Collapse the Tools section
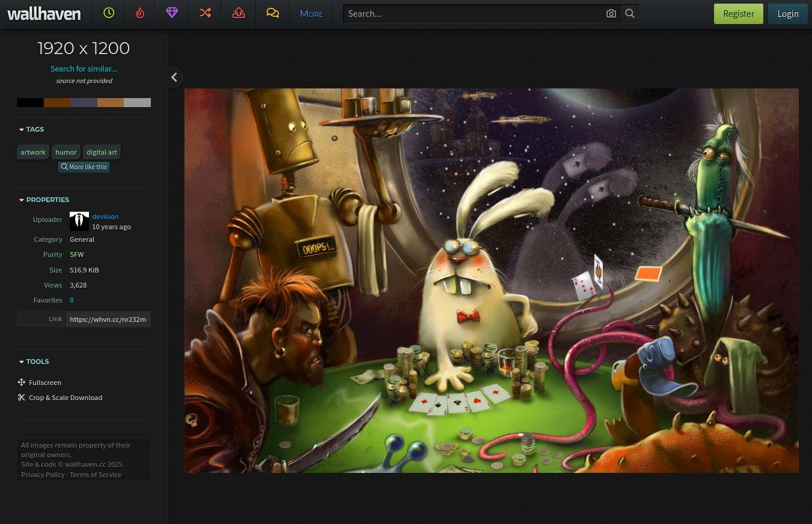812x524 pixels. [34, 362]
